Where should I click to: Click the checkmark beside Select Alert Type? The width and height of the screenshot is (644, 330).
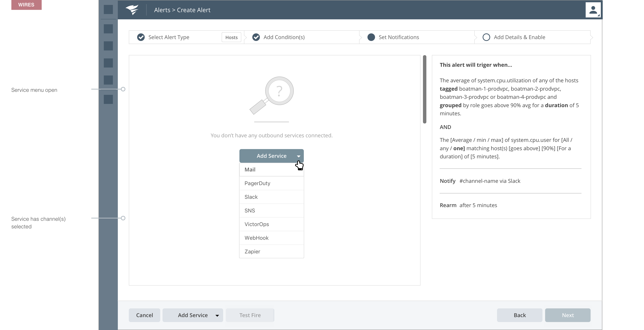click(141, 37)
